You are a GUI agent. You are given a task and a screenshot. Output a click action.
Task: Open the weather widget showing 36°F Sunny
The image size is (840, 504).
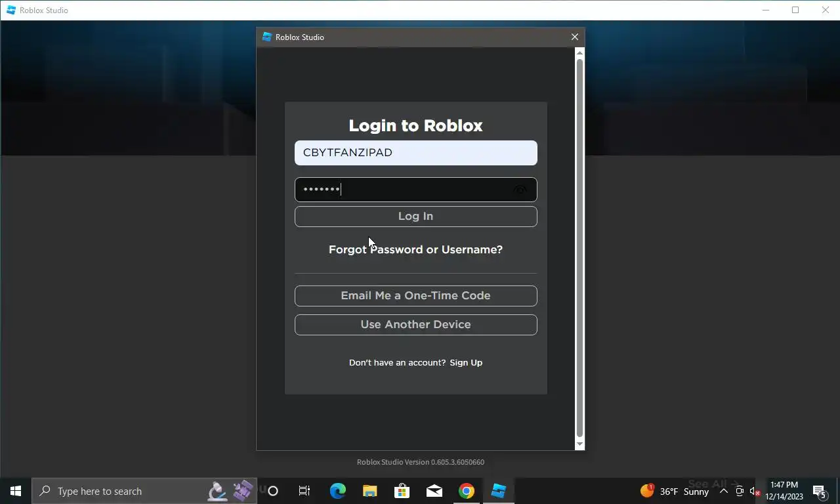pos(675,491)
